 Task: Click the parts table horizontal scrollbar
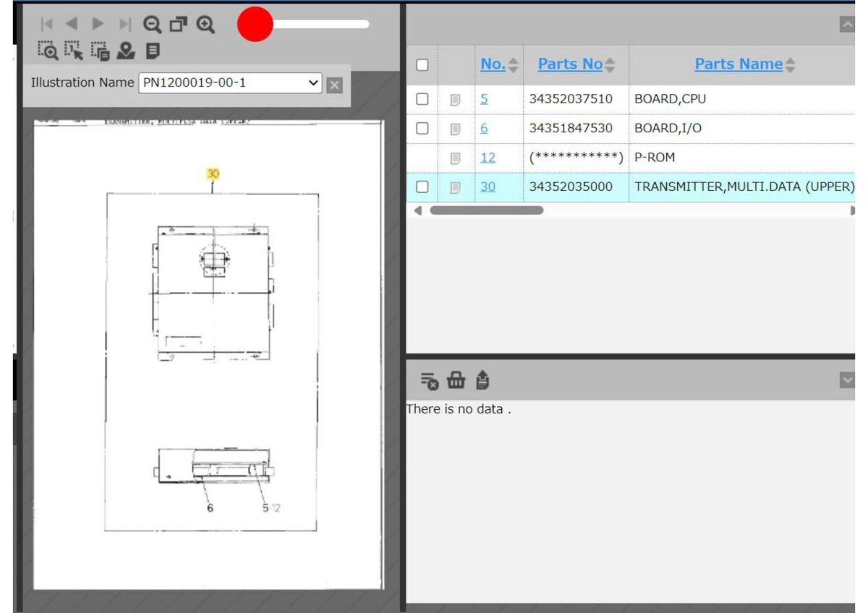pyautogui.click(x=486, y=210)
